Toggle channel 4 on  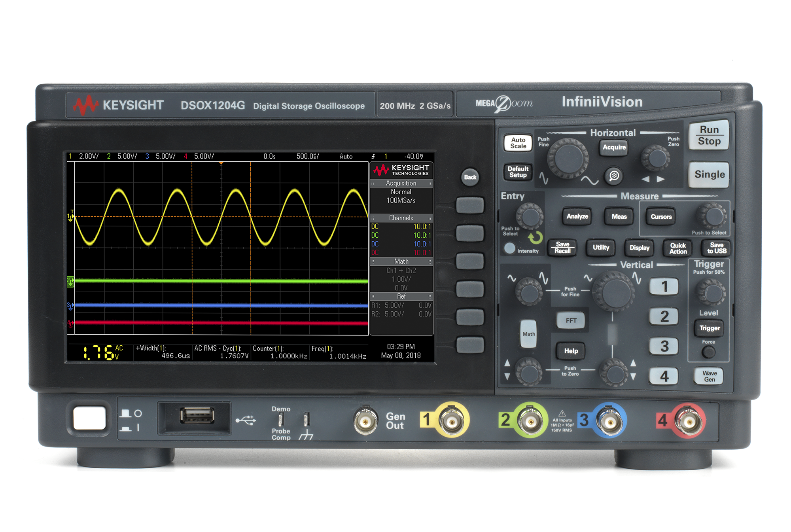(x=664, y=377)
